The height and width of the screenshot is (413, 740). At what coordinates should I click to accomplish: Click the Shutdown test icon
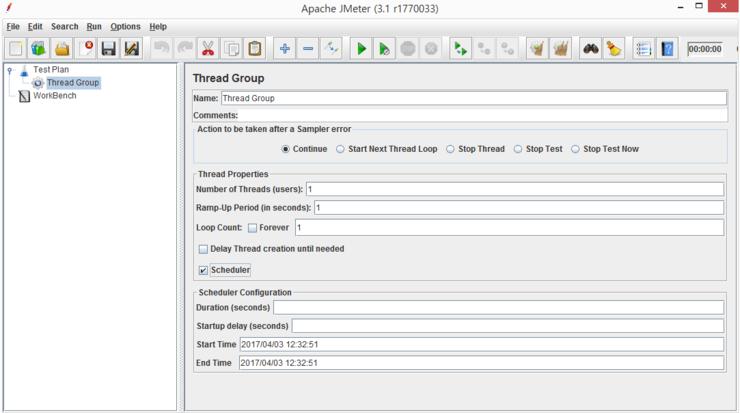click(x=431, y=49)
